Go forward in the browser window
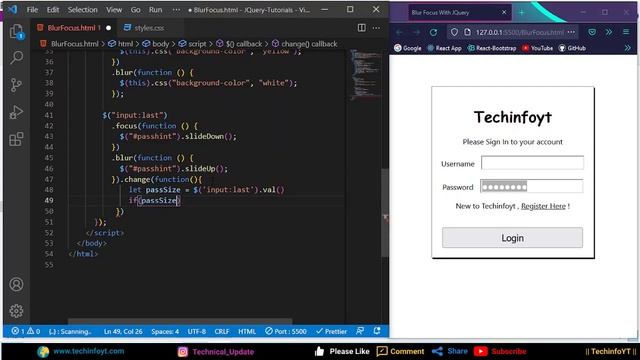The height and width of the screenshot is (360, 640). tap(416, 32)
